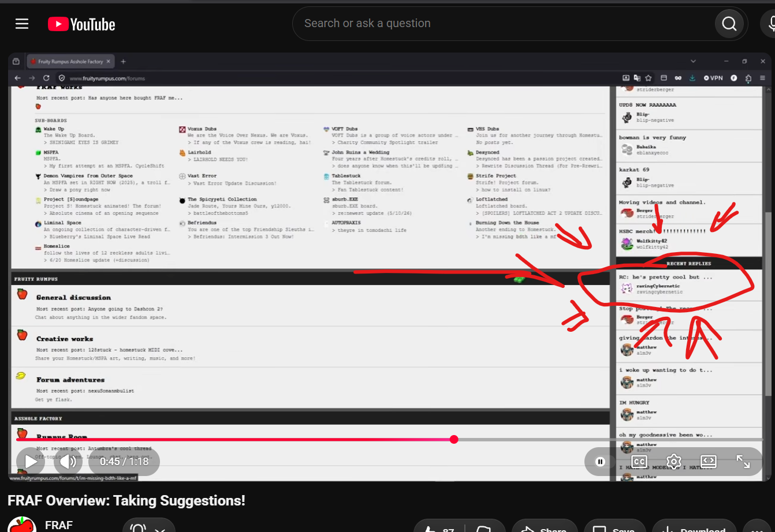The width and height of the screenshot is (775, 532).
Task: In the recorded browser, click the VPN button
Action: coord(713,78)
